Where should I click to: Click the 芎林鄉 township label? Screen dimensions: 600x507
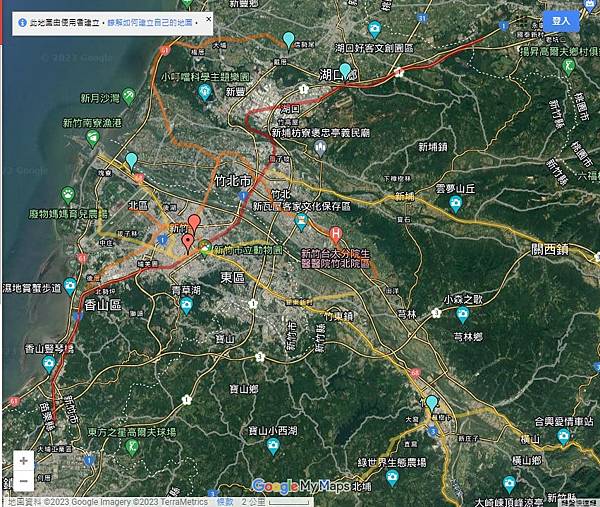coord(468,337)
